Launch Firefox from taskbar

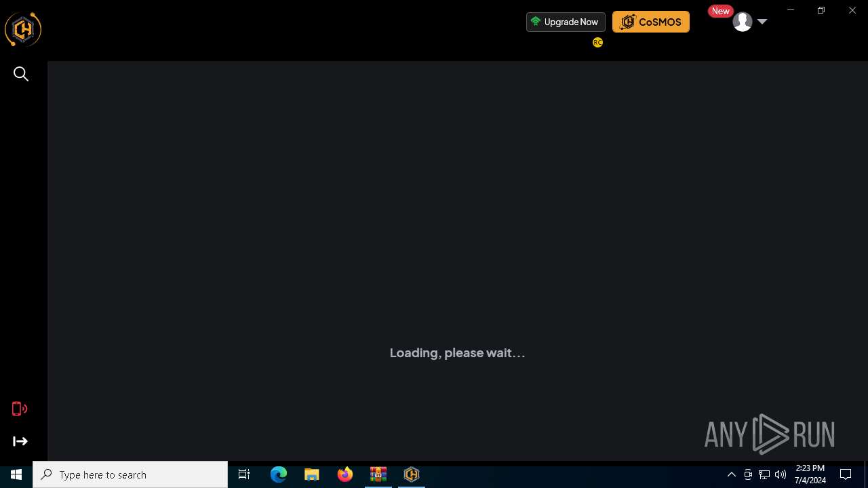click(x=345, y=474)
